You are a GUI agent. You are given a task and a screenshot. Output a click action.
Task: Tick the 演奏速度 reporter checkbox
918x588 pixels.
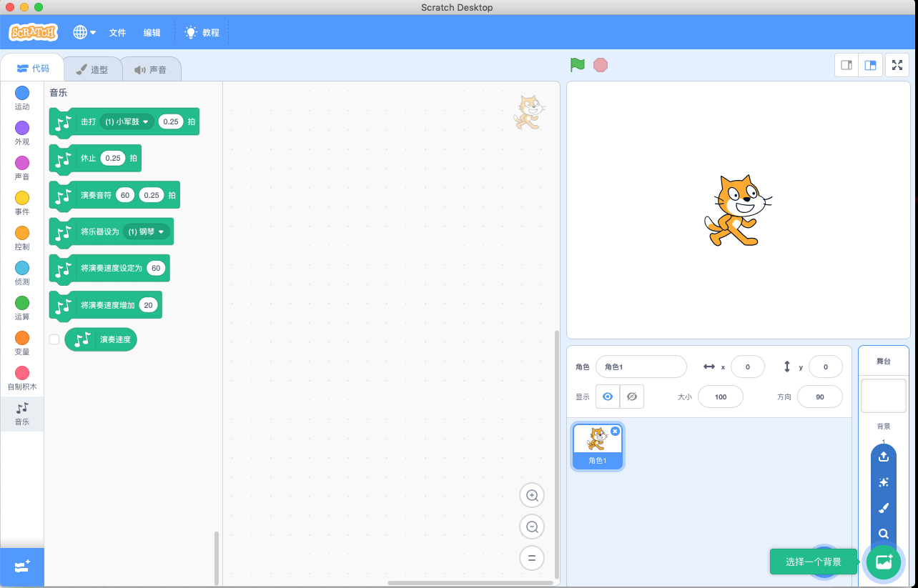click(54, 339)
